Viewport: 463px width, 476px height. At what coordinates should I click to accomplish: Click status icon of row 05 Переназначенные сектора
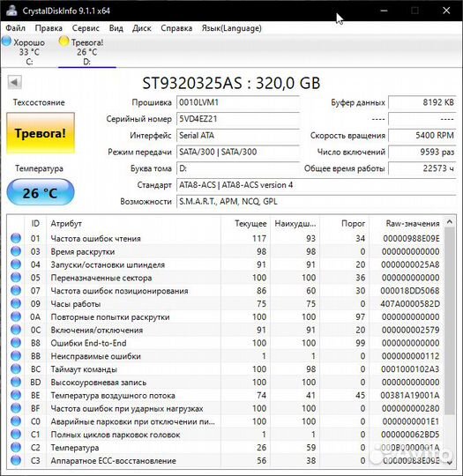[16, 277]
